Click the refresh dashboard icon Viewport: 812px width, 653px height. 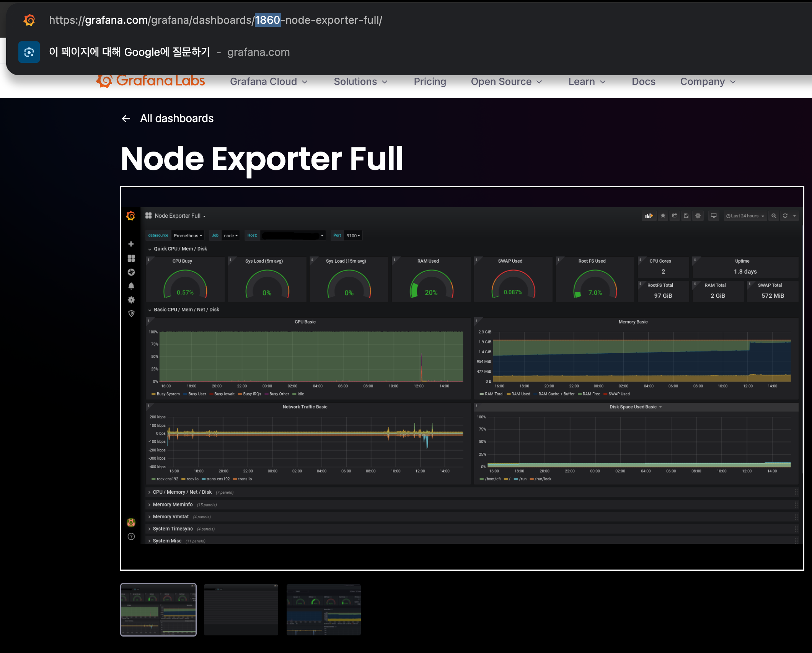pyautogui.click(x=785, y=216)
